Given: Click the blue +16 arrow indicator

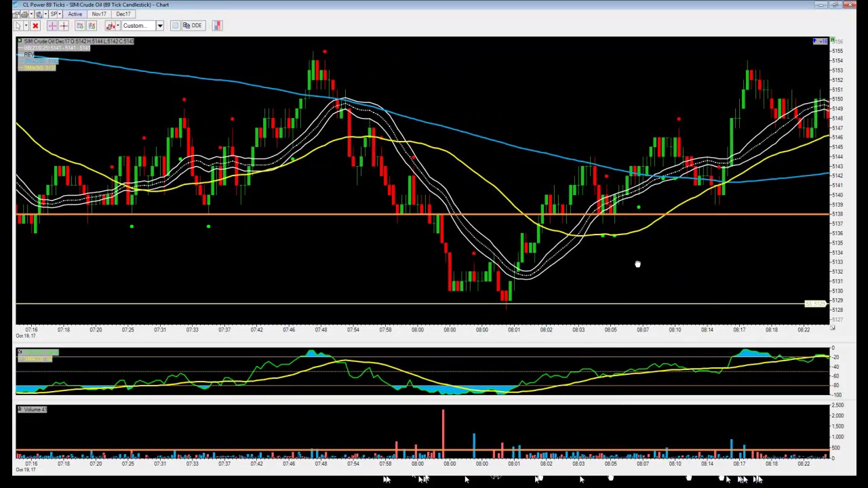Looking at the screenshot, I should [821, 41].
